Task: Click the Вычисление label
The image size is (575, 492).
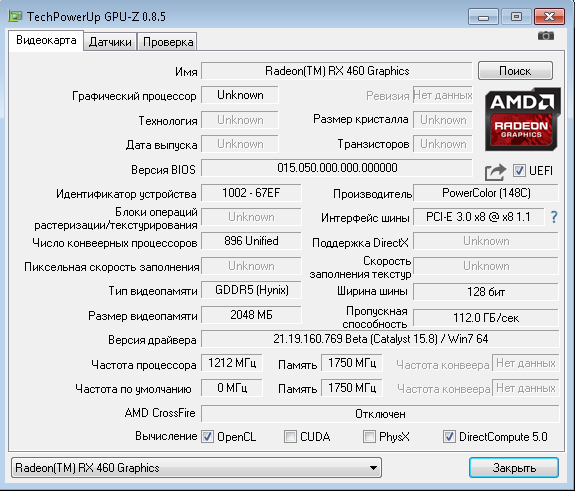Action: point(166,436)
